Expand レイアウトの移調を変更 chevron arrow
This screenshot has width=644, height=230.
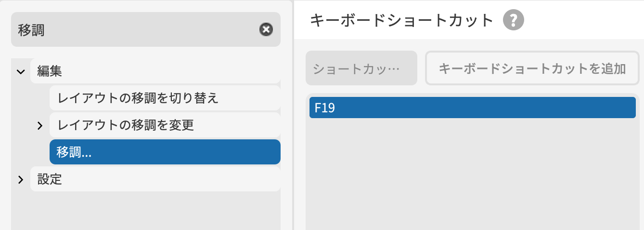40,126
